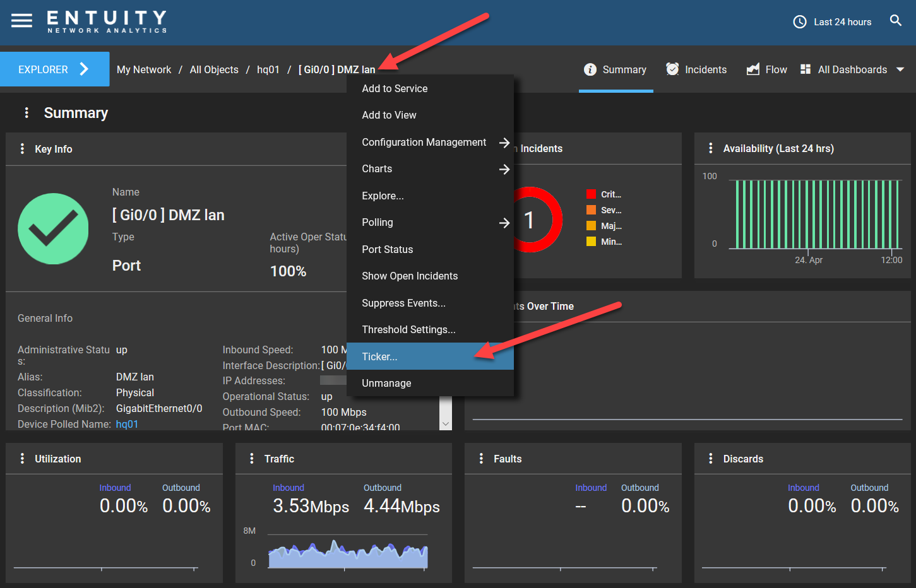Click the Last 24 hours clock icon
This screenshot has width=916, height=588.
click(x=799, y=21)
